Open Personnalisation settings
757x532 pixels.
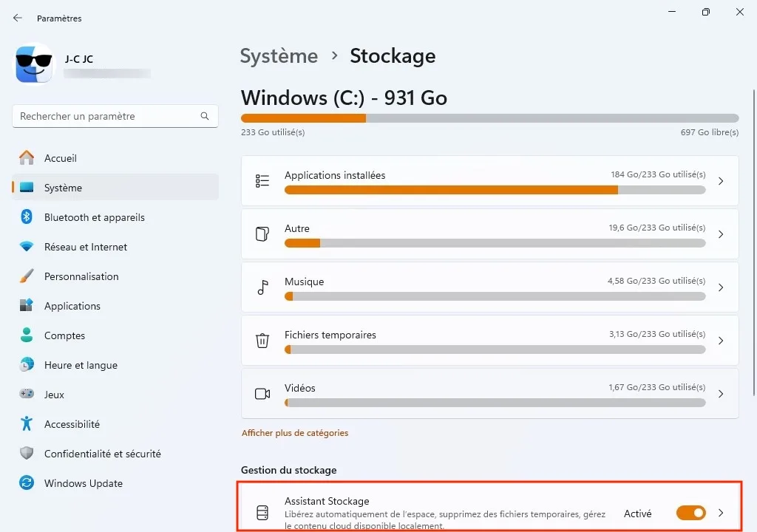(x=115, y=276)
